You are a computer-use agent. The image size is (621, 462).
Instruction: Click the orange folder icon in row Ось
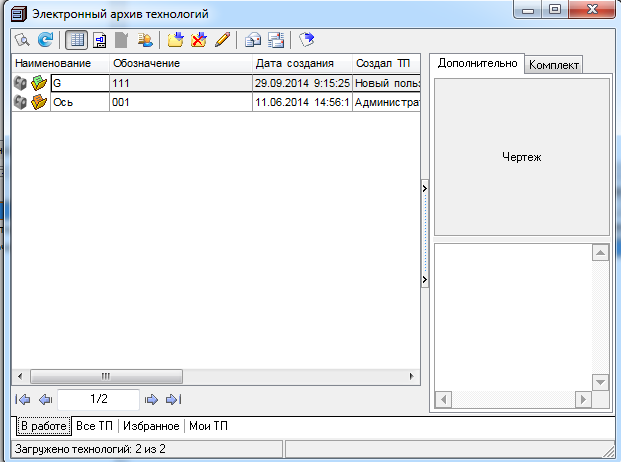tap(39, 102)
